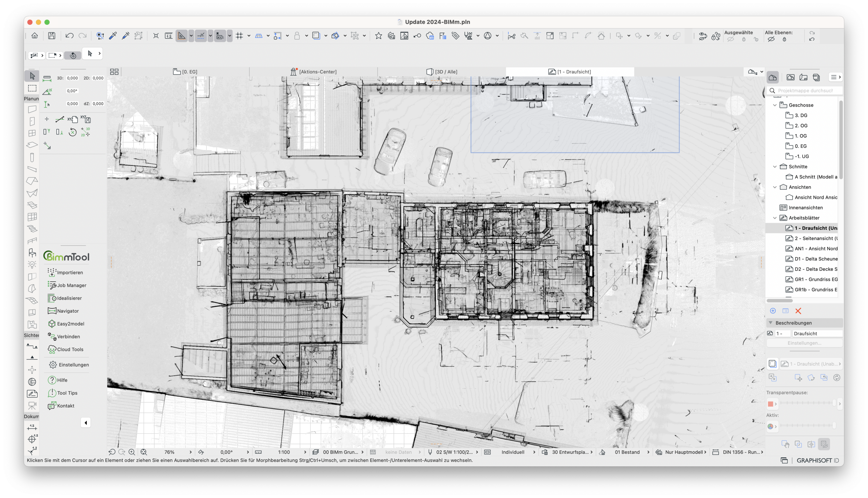
Task: Collapse the Arbeitsblätter folder
Action: point(775,218)
